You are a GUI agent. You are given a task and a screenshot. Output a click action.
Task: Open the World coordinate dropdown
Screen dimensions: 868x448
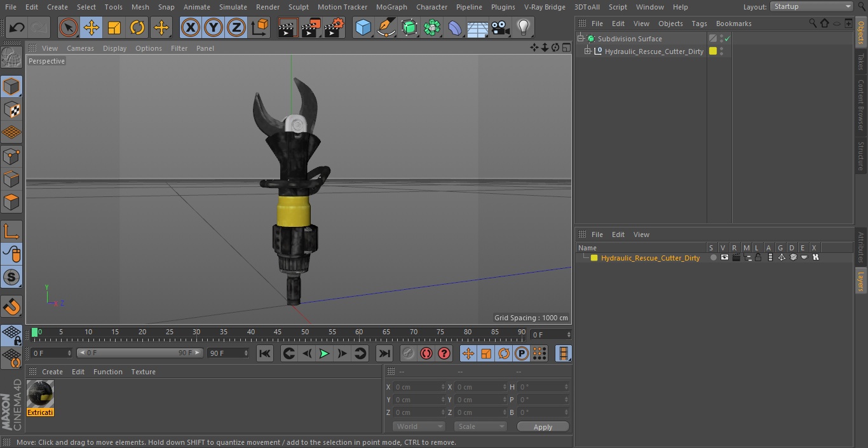419,426
